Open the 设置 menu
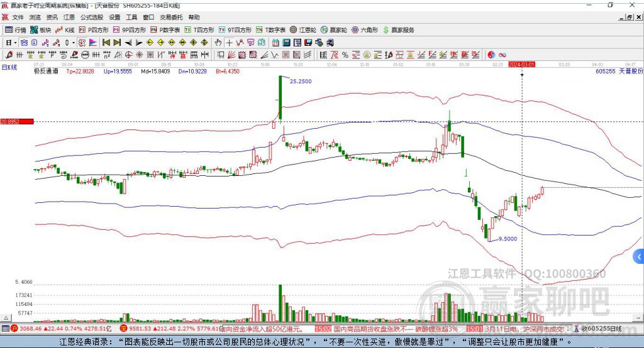 (x=114, y=17)
